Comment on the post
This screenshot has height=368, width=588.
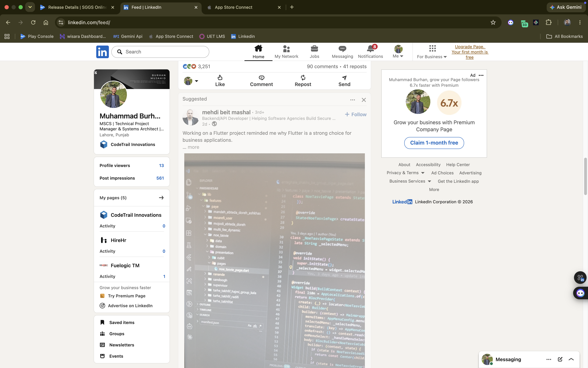261,81
